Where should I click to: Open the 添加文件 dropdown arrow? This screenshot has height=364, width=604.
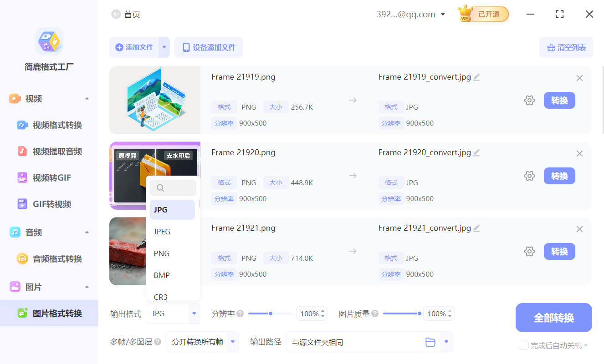(x=165, y=47)
